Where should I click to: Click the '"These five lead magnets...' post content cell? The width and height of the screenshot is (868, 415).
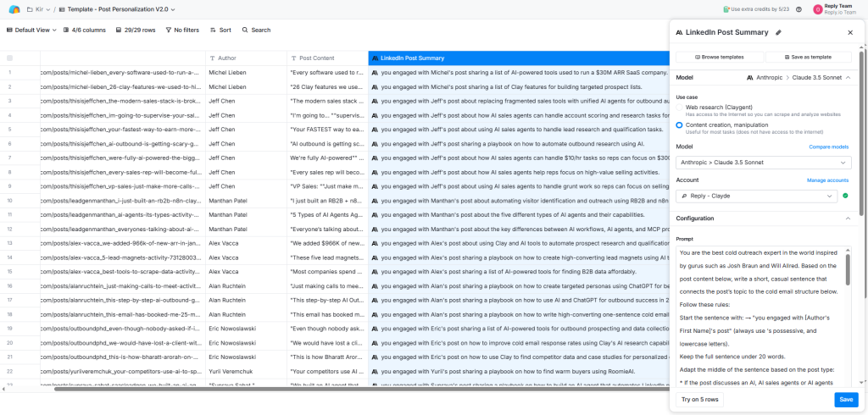328,257
